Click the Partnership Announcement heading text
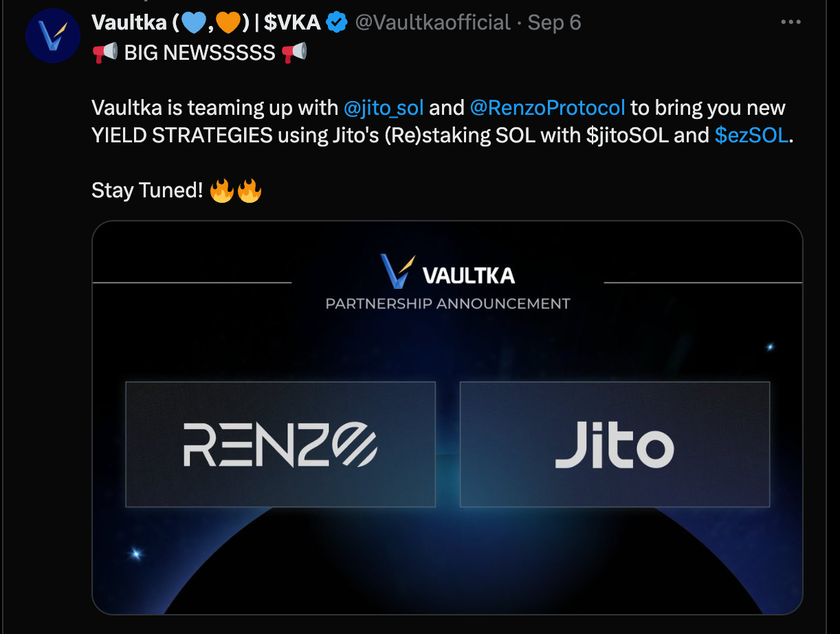 click(447, 303)
